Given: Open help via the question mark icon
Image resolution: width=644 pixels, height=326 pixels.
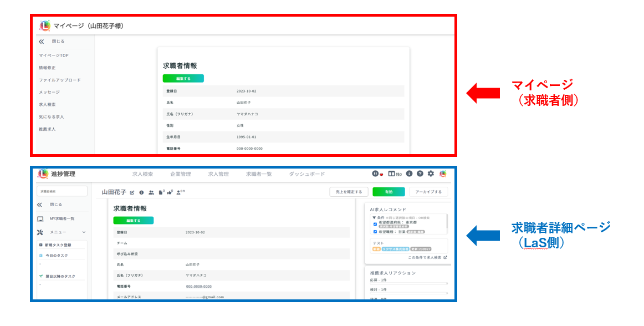Looking at the screenshot, I should pyautogui.click(x=420, y=174).
